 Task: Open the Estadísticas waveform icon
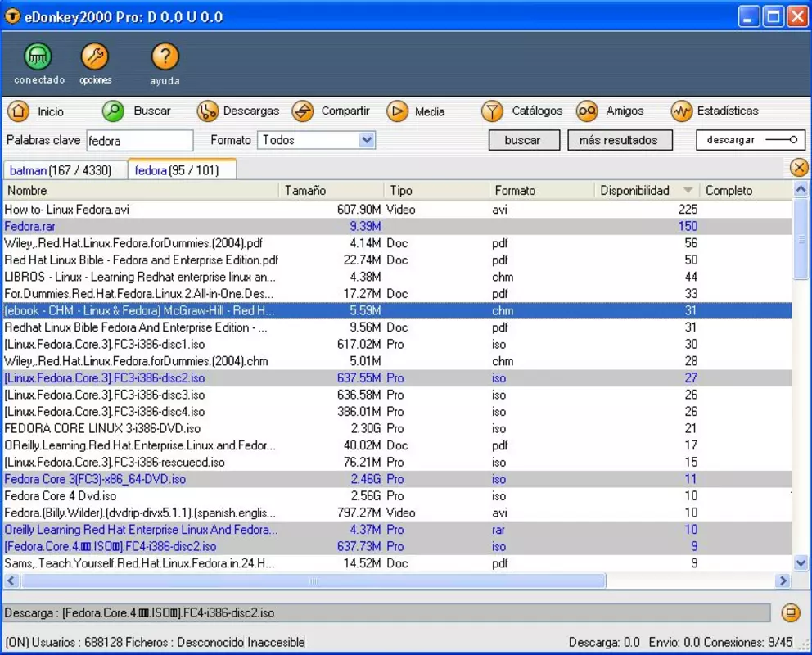coord(682,111)
